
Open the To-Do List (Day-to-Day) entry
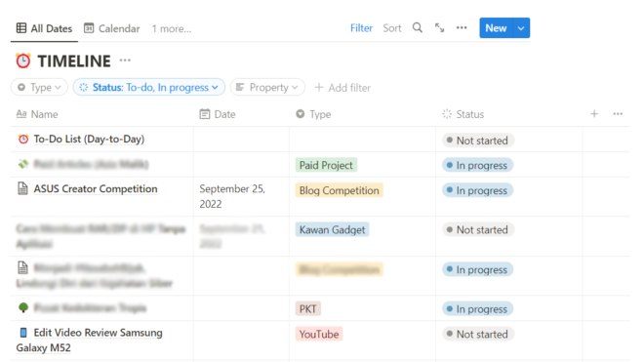(89, 139)
